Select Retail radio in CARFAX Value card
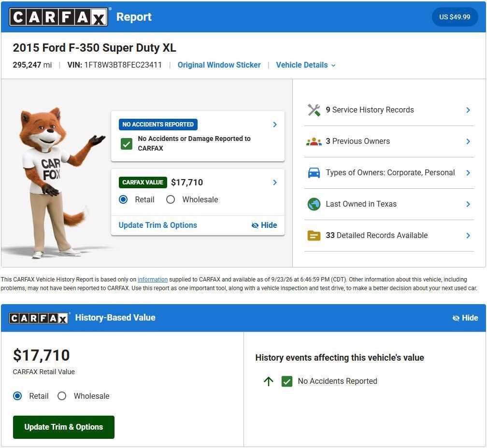Viewport: 487px width, 448px height. [x=123, y=199]
